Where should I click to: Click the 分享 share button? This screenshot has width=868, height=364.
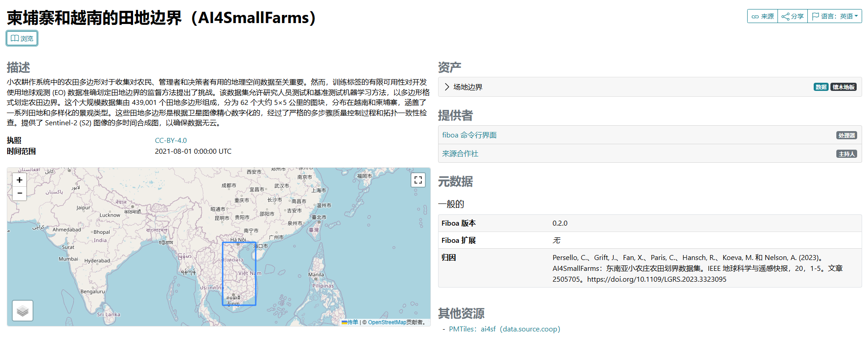pos(793,16)
